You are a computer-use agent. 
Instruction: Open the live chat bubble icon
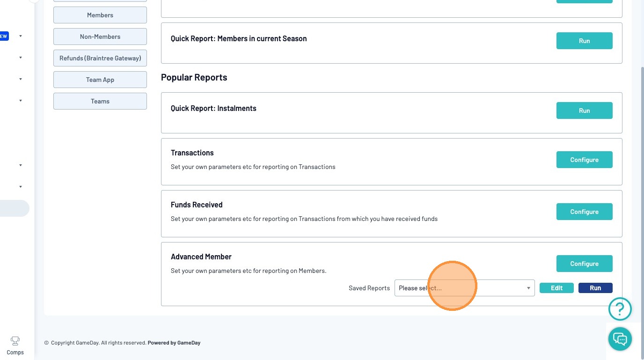click(x=620, y=338)
